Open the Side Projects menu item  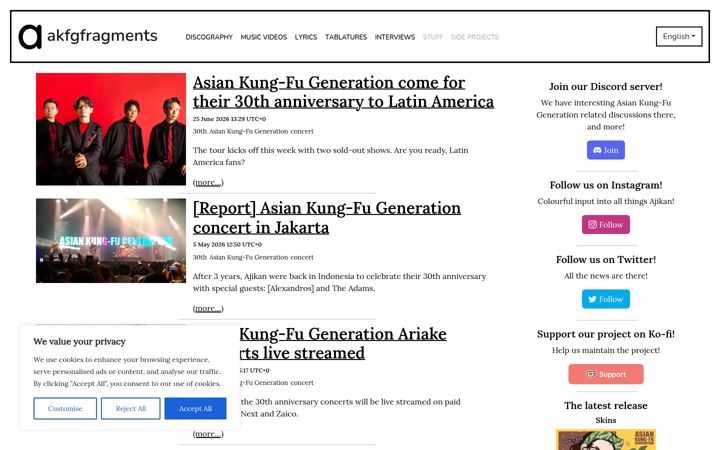474,37
